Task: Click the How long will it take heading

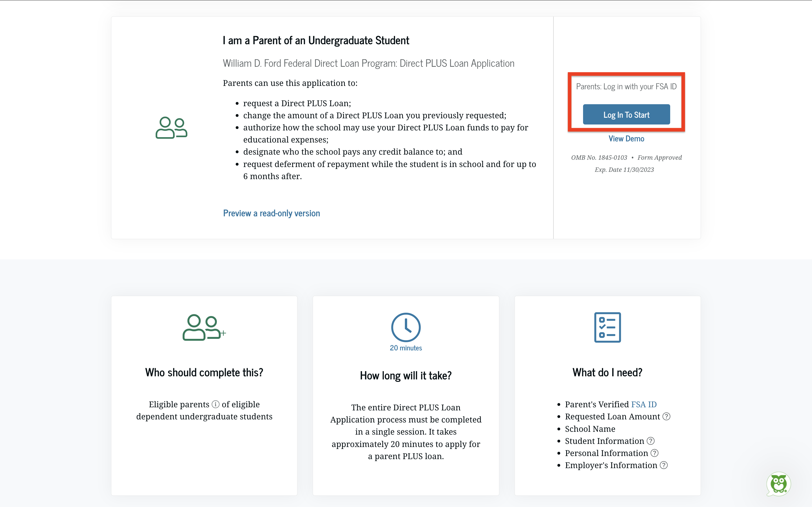Action: click(406, 375)
